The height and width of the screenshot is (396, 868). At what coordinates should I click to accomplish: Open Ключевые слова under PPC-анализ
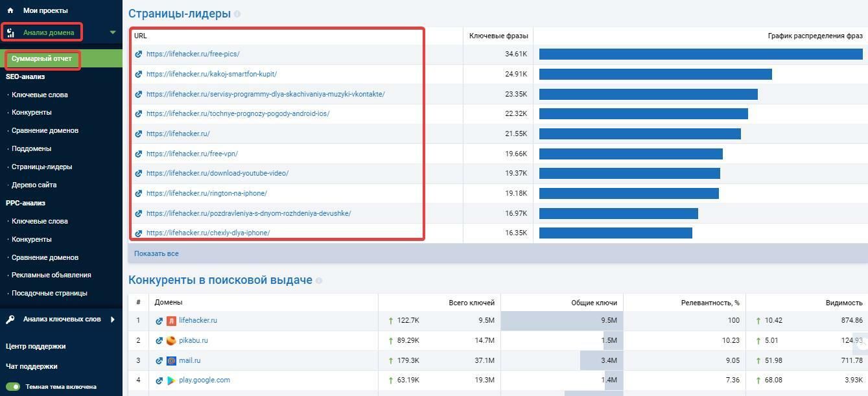click(40, 221)
